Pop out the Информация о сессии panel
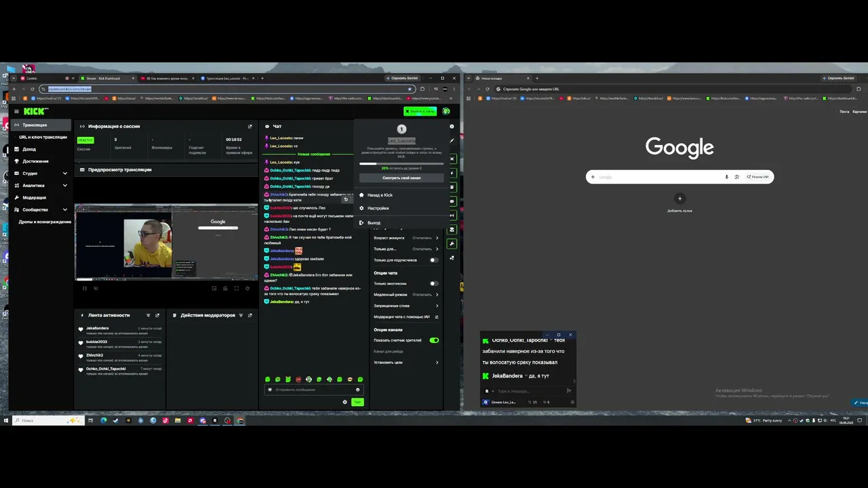 coord(250,127)
